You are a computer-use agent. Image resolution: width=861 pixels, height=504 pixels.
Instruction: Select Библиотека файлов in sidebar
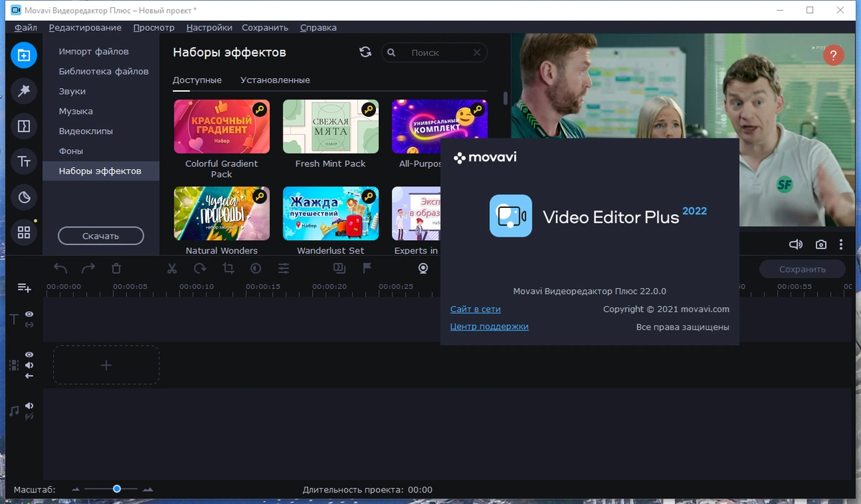(101, 71)
